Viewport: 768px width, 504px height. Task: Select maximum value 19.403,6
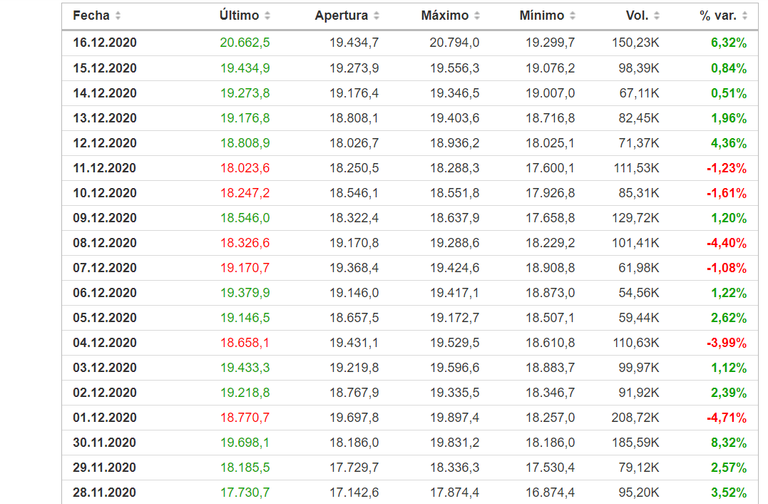click(455, 118)
